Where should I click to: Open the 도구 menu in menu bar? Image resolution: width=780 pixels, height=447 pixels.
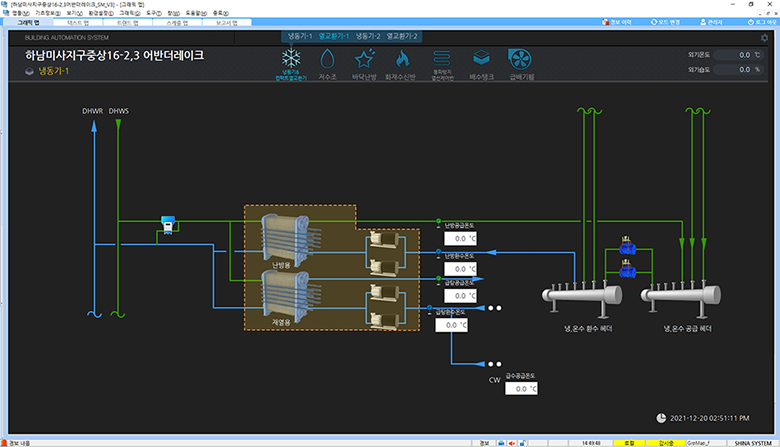[x=154, y=13]
